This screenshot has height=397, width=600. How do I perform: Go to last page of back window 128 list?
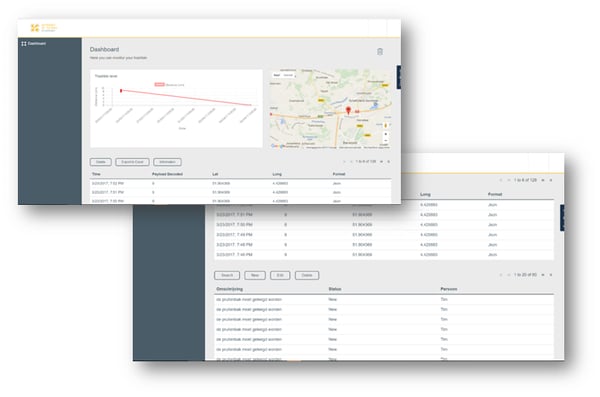(551, 180)
